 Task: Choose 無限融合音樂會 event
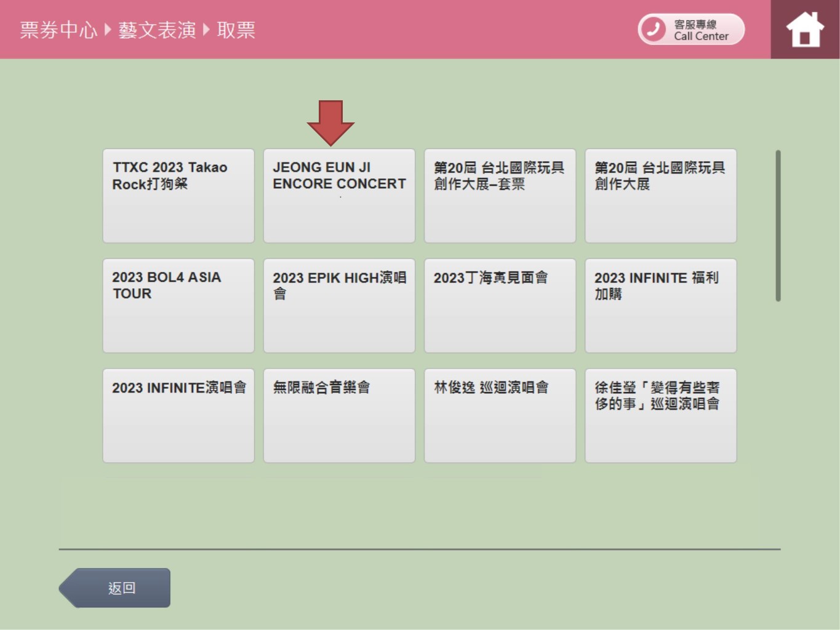pos(339,416)
